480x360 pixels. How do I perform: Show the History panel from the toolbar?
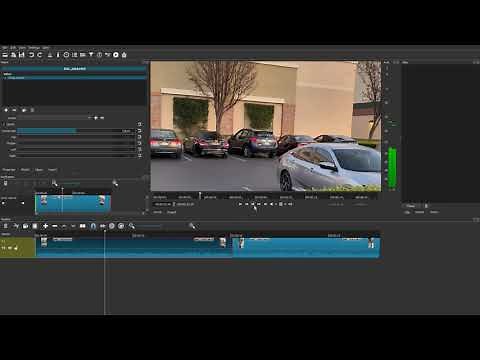pos(107,55)
